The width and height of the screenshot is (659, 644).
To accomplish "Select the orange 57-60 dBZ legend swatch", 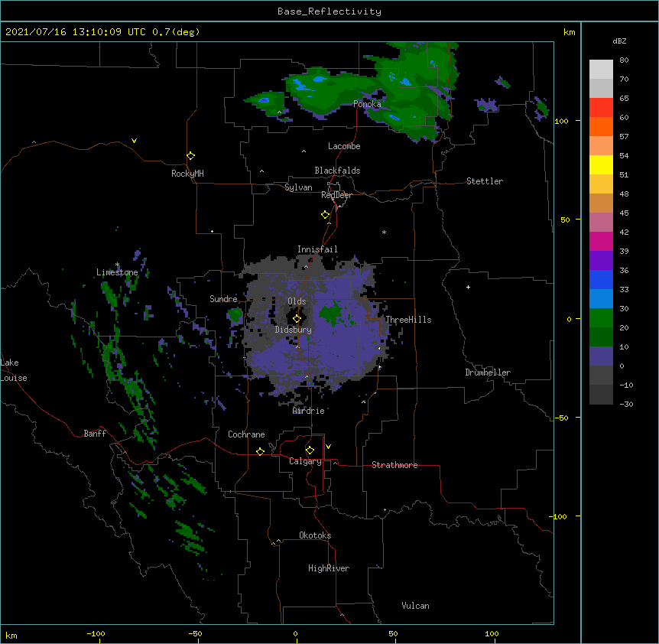I will point(601,126).
